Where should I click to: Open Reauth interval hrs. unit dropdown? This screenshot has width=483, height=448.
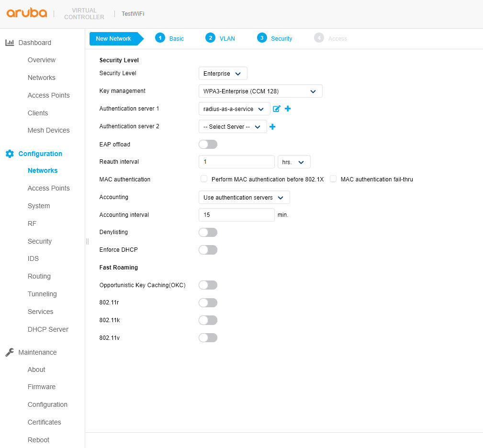click(294, 162)
